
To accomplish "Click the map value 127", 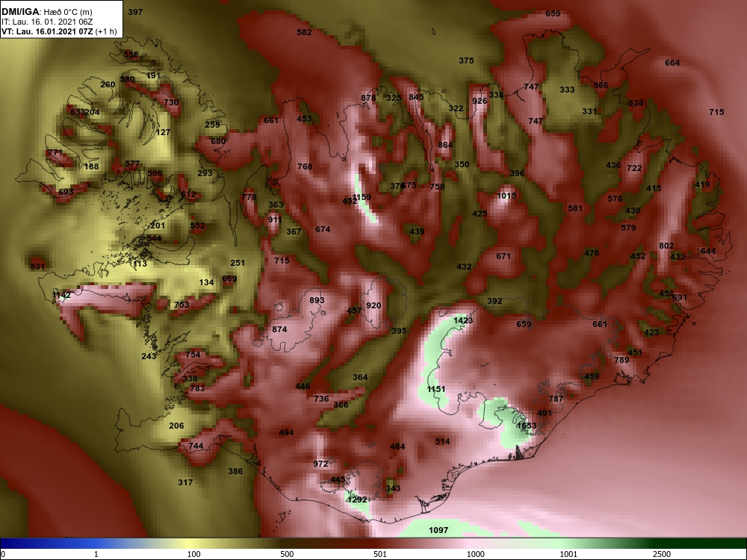I will point(163,132).
